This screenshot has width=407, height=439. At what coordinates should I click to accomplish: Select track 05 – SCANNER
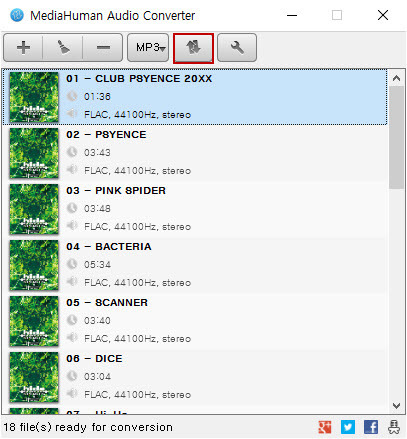(x=195, y=321)
